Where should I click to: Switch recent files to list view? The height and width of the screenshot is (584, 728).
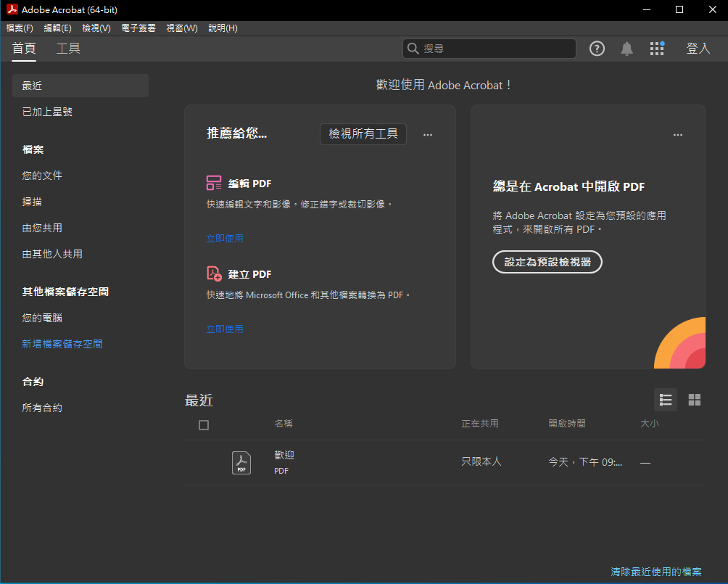click(666, 400)
